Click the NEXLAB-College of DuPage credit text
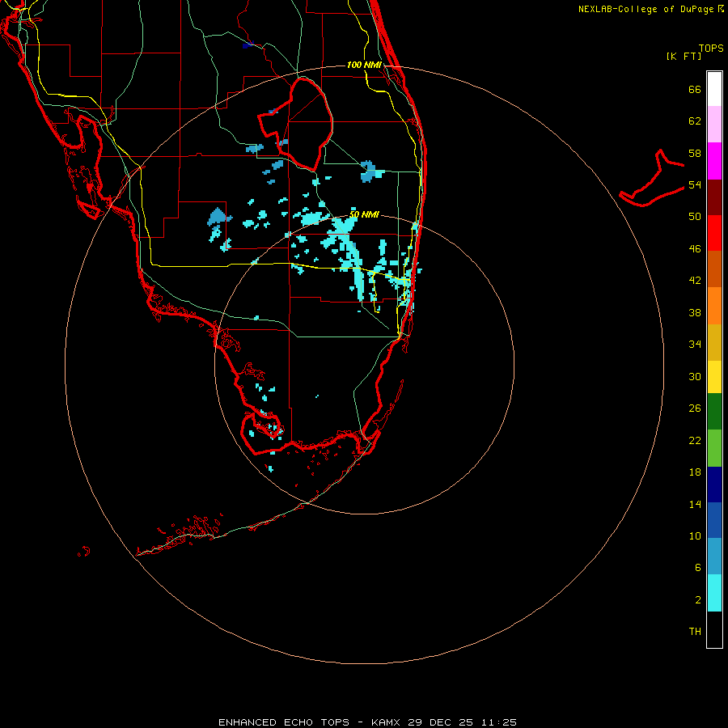The height and width of the screenshot is (728, 728). pyautogui.click(x=650, y=9)
